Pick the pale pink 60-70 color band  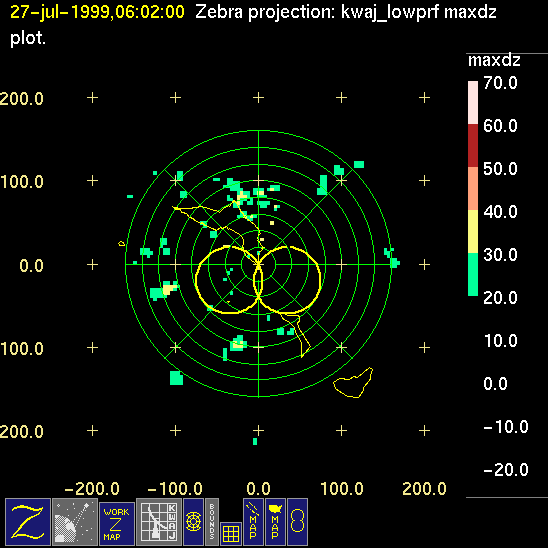[x=473, y=102]
